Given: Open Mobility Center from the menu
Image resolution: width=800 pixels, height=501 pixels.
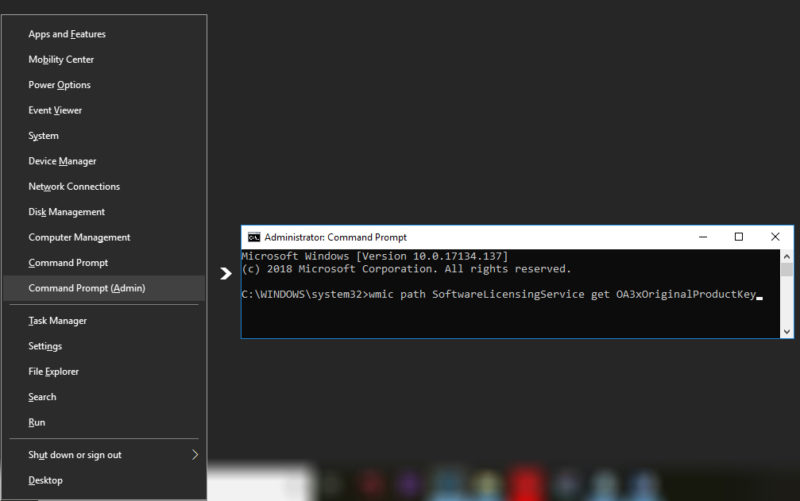Looking at the screenshot, I should pos(61,60).
